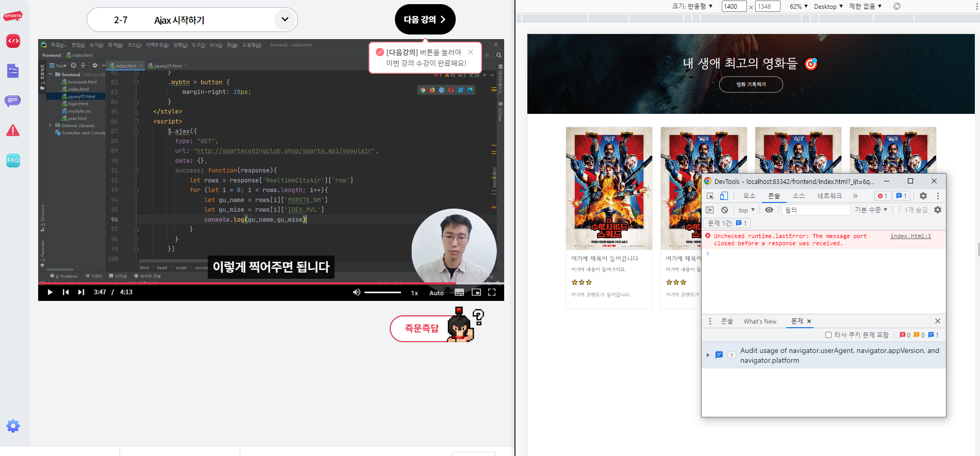
Task: Toggle the live expression eye icon
Action: click(x=769, y=210)
